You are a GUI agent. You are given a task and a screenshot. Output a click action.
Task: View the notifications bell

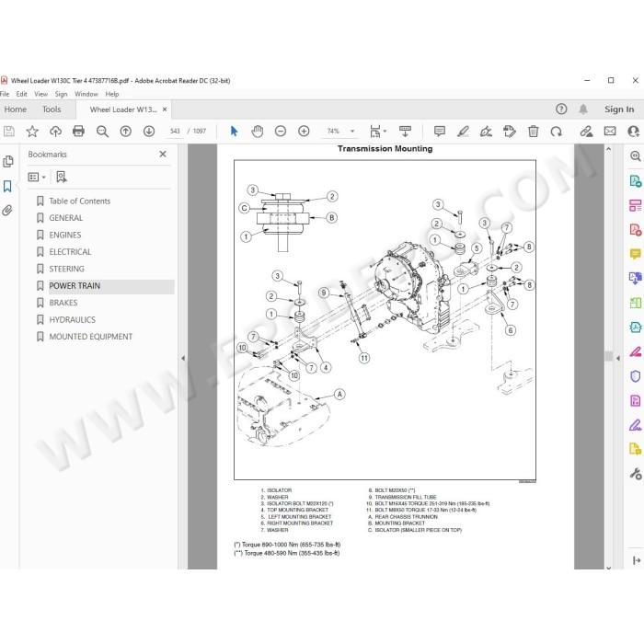click(583, 109)
